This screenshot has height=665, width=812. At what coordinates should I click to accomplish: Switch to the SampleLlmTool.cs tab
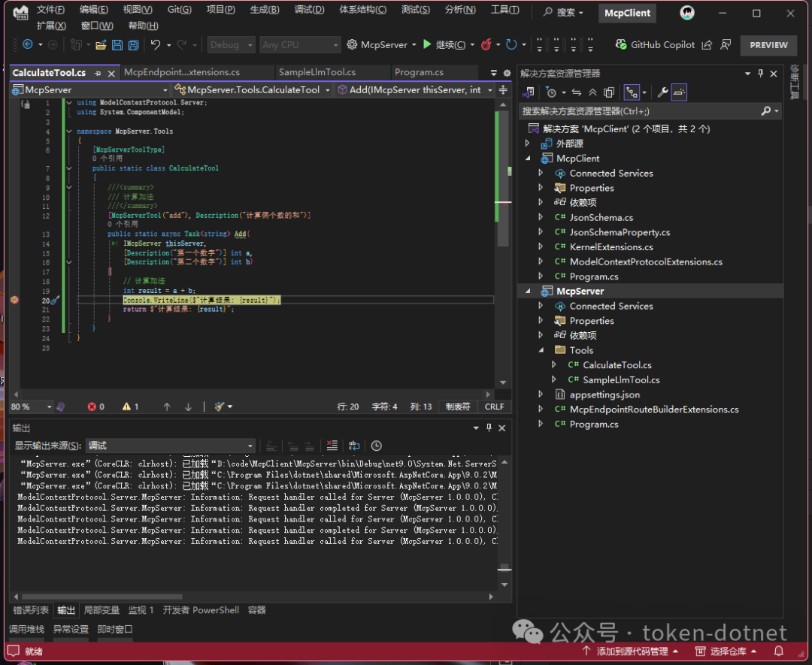(x=317, y=72)
